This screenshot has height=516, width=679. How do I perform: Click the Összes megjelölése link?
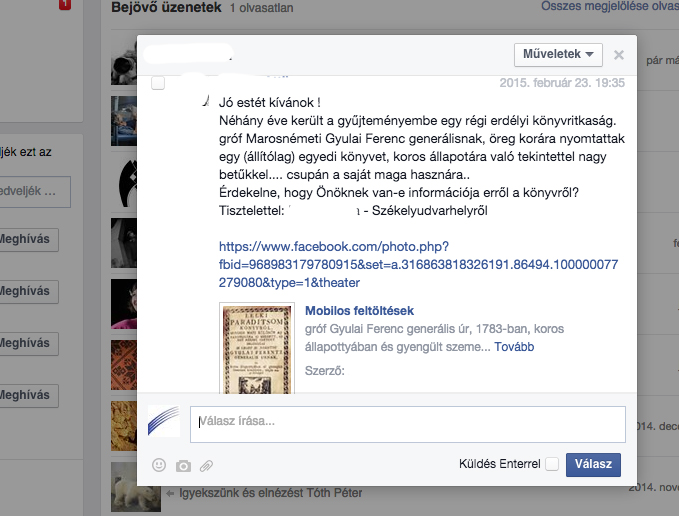pyautogui.click(x=610, y=6)
